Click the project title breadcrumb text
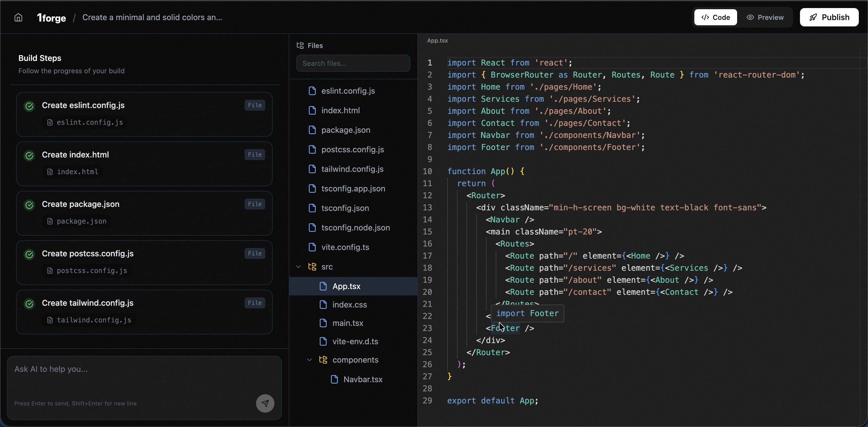This screenshot has width=868, height=427. point(152,18)
